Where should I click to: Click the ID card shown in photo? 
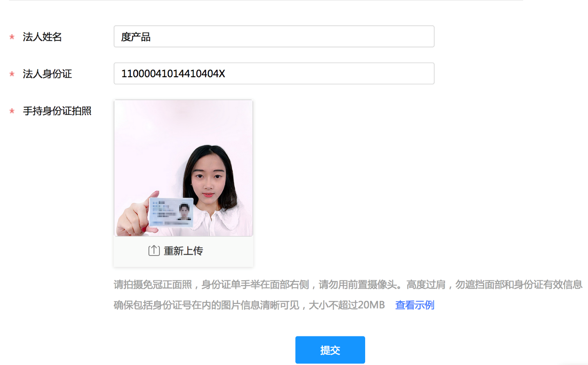coord(171,212)
